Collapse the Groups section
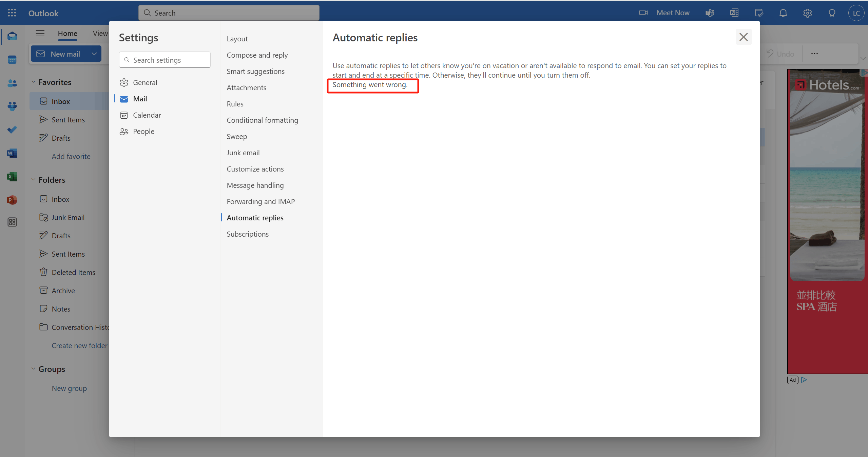868x457 pixels. [33, 369]
